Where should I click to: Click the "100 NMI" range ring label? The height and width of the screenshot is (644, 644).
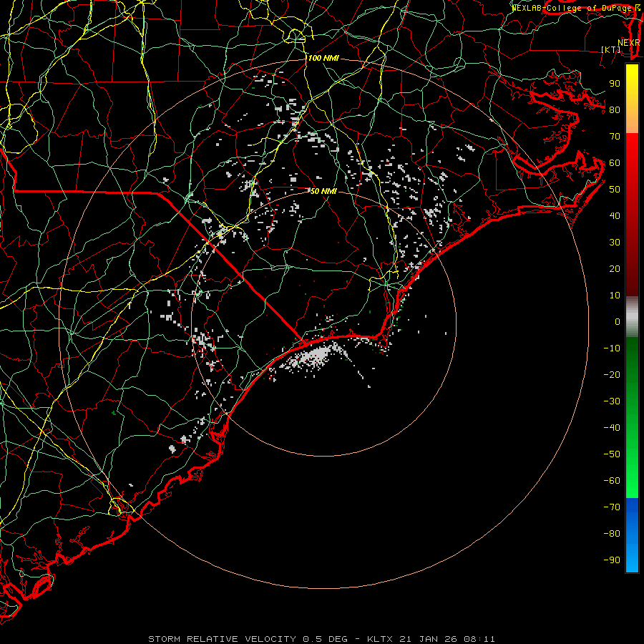pos(323,59)
